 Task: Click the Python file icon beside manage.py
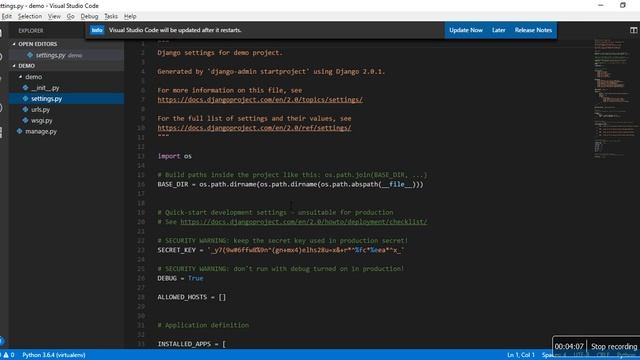20,131
